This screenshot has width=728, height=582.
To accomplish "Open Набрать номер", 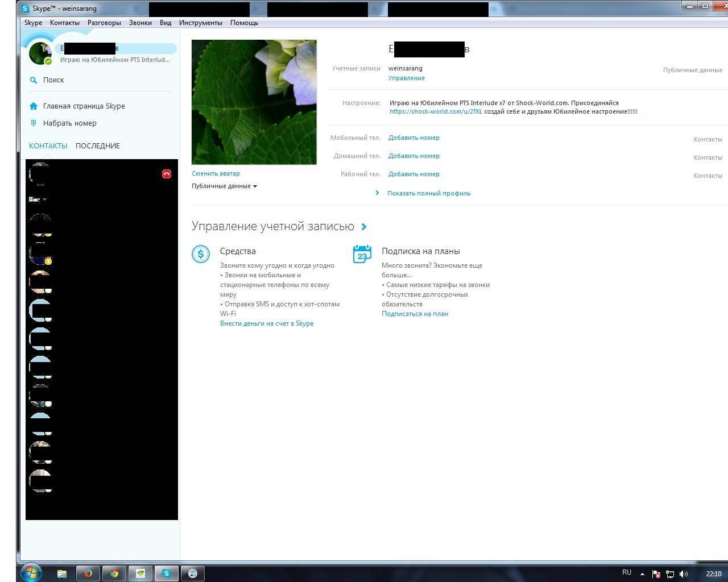I will 70,123.
